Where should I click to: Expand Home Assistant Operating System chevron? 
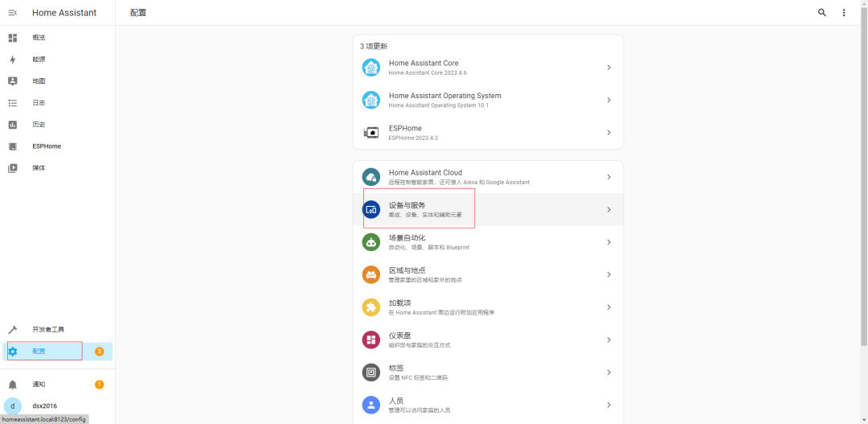pyautogui.click(x=609, y=100)
